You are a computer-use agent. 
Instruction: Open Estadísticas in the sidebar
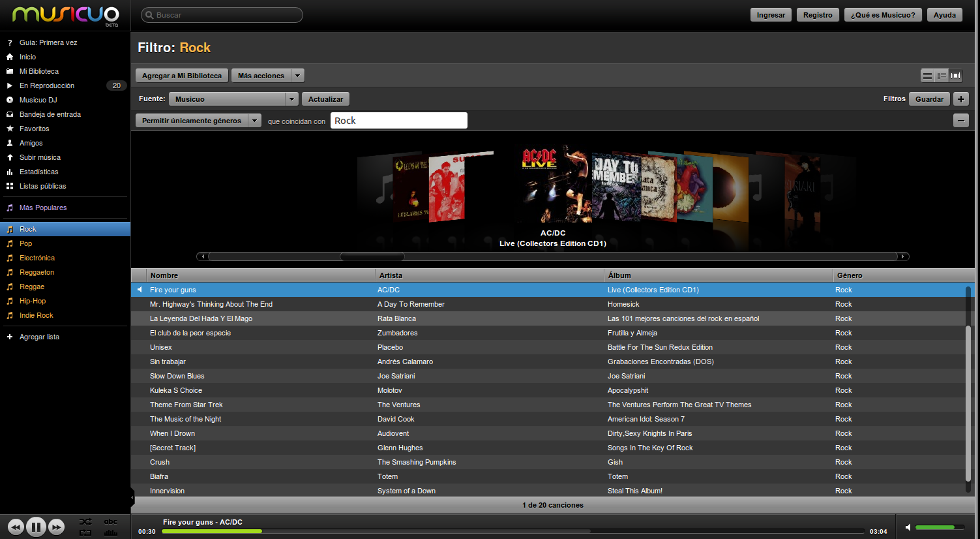[x=39, y=172]
